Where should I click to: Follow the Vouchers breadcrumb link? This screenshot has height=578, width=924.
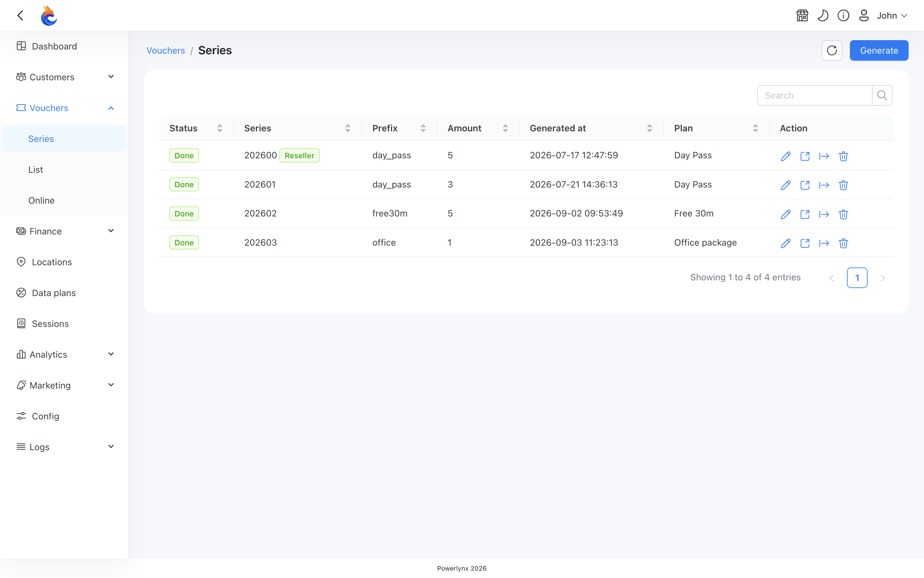tap(166, 50)
